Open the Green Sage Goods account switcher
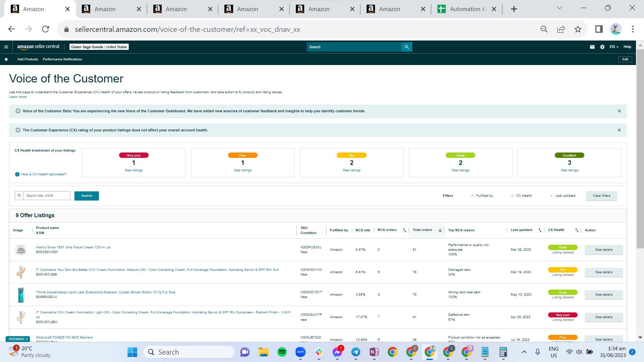644x362 pixels. tap(99, 47)
